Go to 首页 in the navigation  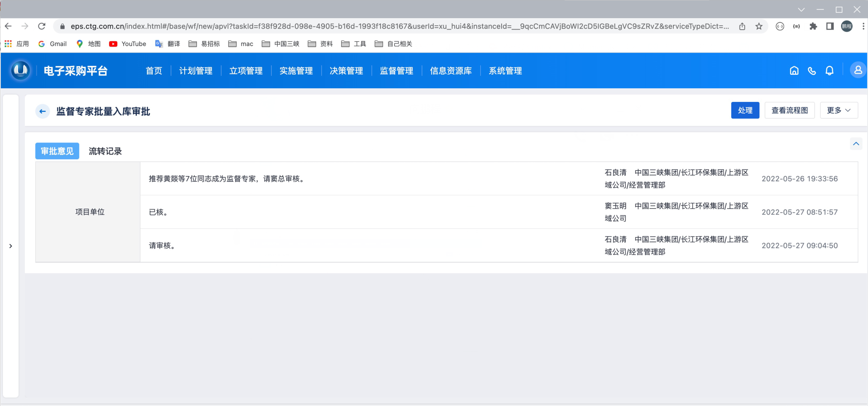[x=154, y=71]
